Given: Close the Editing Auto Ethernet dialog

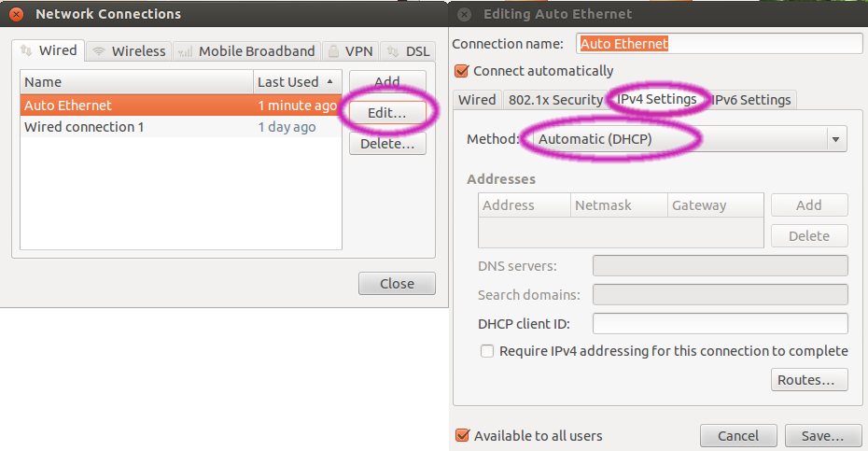Looking at the screenshot, I should (464, 14).
